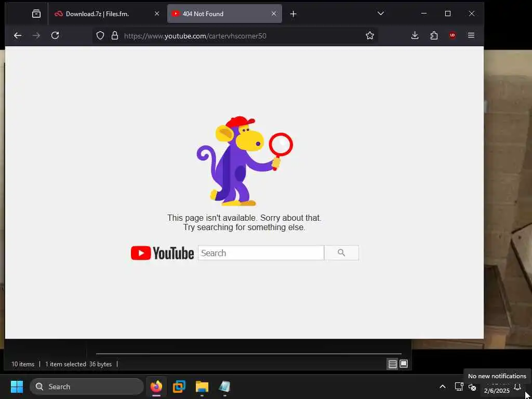The width and height of the screenshot is (532, 399).
Task: Select the 404 Not Found tab
Action: click(x=224, y=14)
